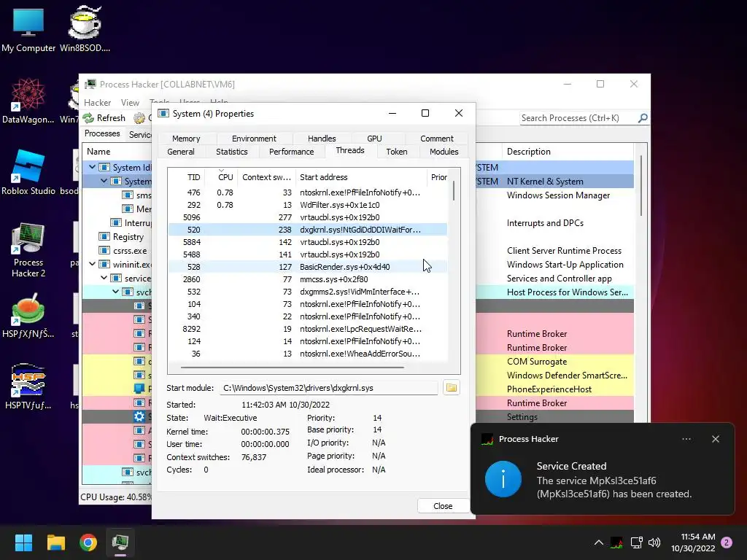Dismiss the Service Created notification
The height and width of the screenshot is (560, 747).
716,439
